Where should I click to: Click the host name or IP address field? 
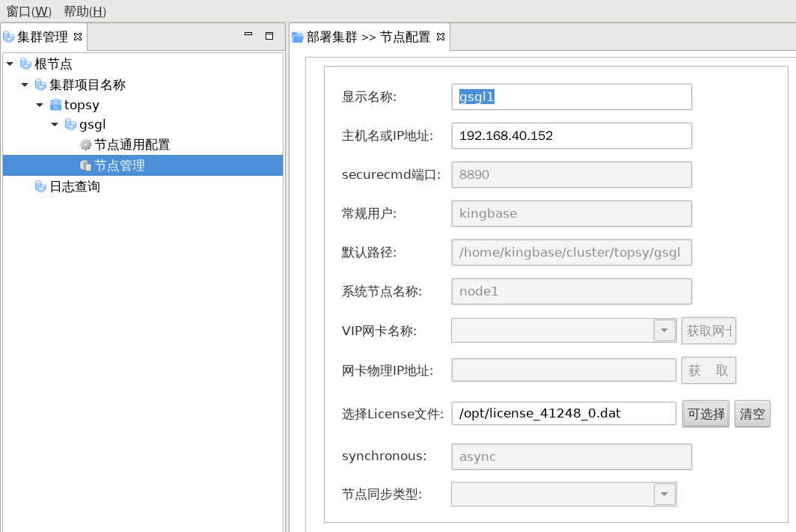tap(572, 135)
